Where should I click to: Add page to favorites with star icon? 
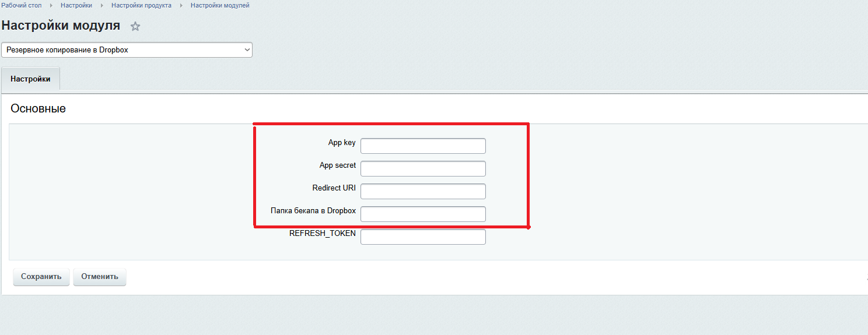coord(135,26)
